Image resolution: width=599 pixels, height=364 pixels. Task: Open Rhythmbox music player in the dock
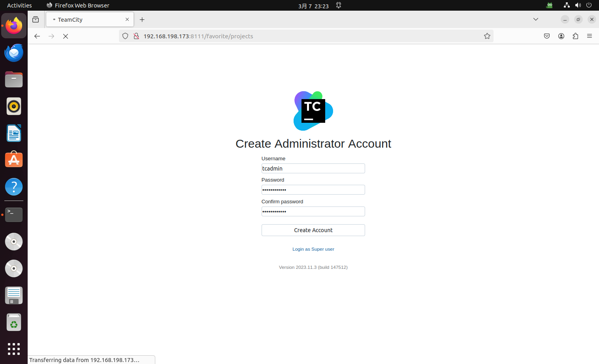coord(14,106)
